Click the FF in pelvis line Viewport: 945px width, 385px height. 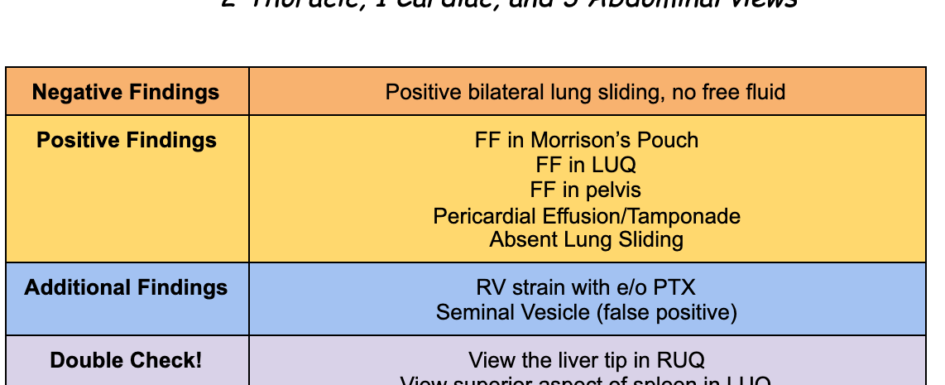(586, 190)
